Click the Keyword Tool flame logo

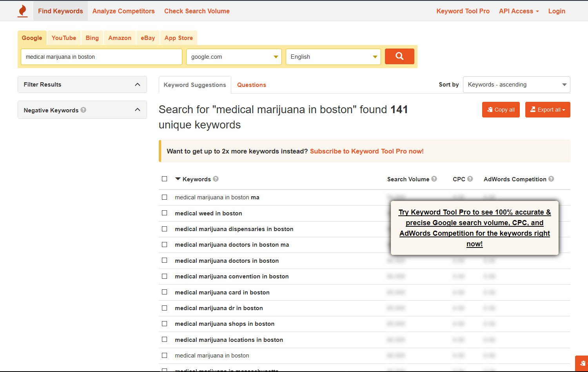pyautogui.click(x=22, y=11)
